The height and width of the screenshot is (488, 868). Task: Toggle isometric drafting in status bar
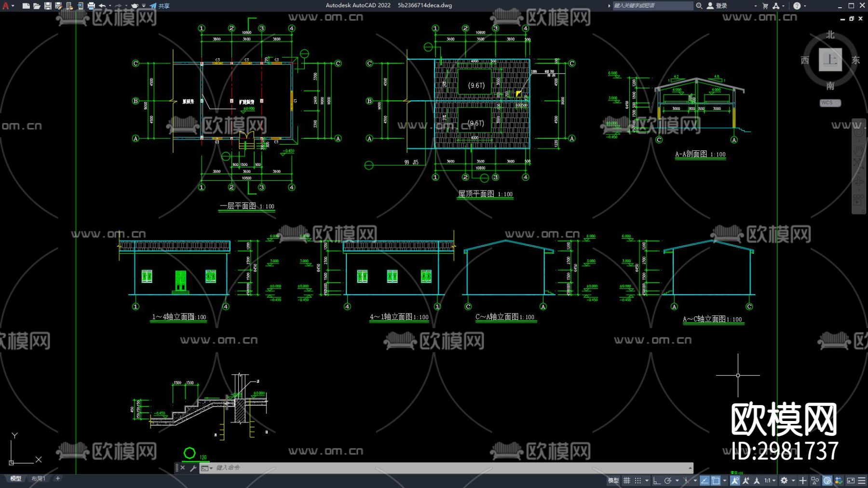coord(686,480)
